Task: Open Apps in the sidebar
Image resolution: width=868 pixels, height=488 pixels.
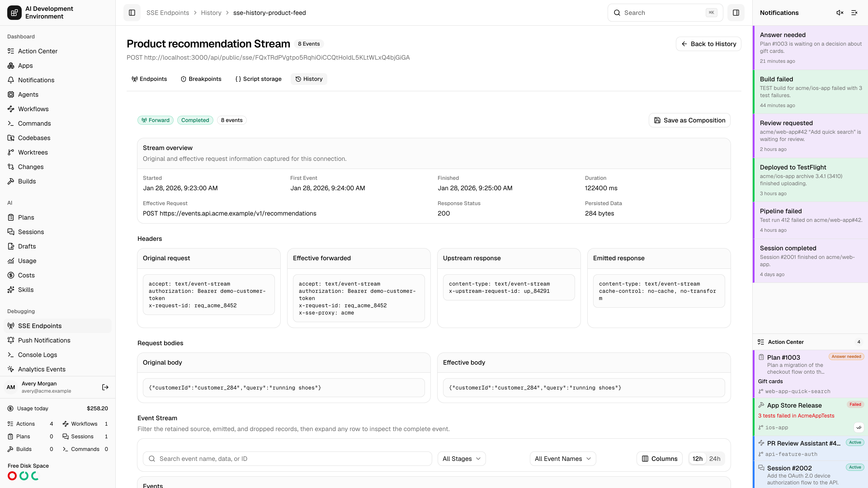Action: pyautogui.click(x=58, y=66)
